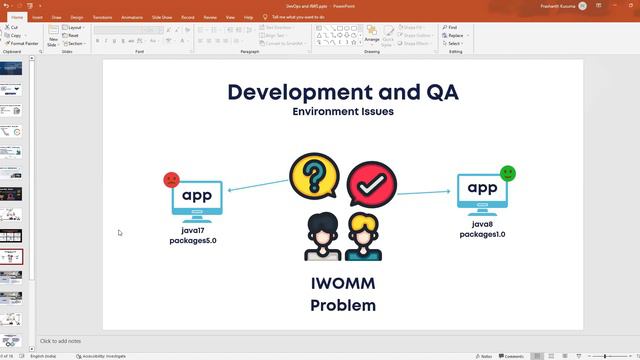Switch to Normal view icon
The width and height of the screenshot is (640, 360).
click(537, 356)
